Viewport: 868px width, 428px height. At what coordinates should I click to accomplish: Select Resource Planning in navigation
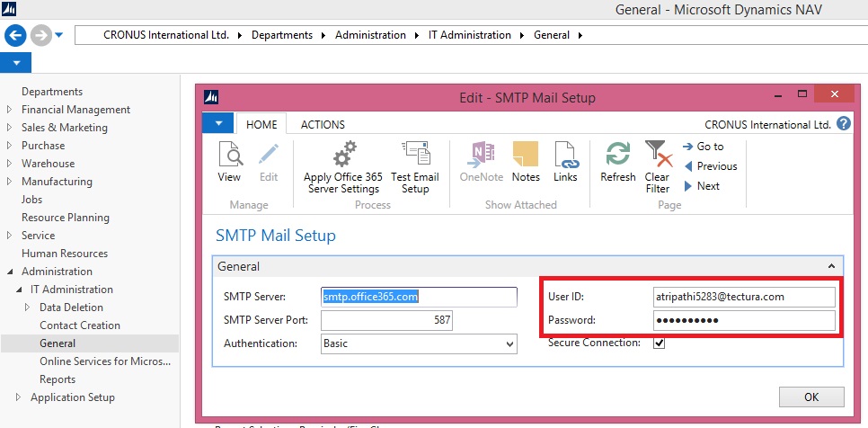click(66, 218)
